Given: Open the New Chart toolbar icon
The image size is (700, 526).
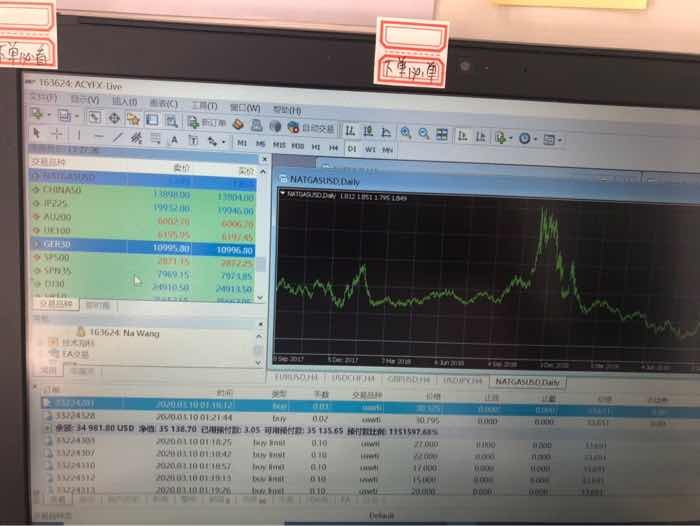Looking at the screenshot, I should 38,114.
